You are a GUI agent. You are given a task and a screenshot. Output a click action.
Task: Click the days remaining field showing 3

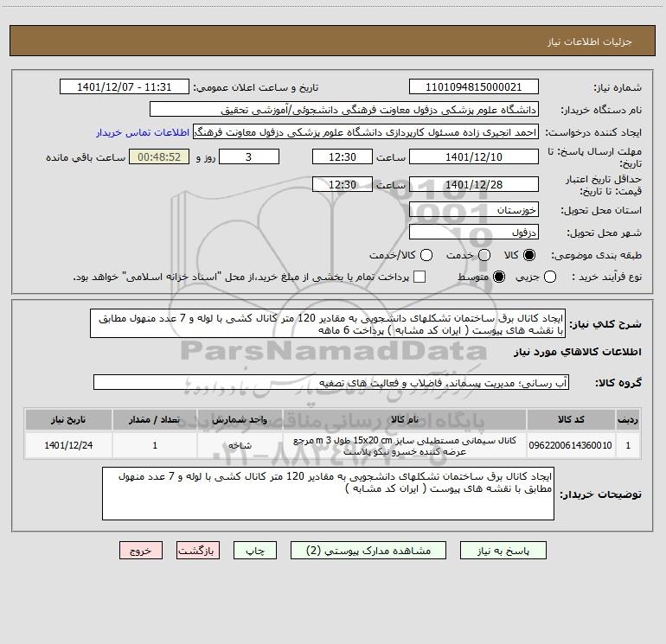pos(249,156)
